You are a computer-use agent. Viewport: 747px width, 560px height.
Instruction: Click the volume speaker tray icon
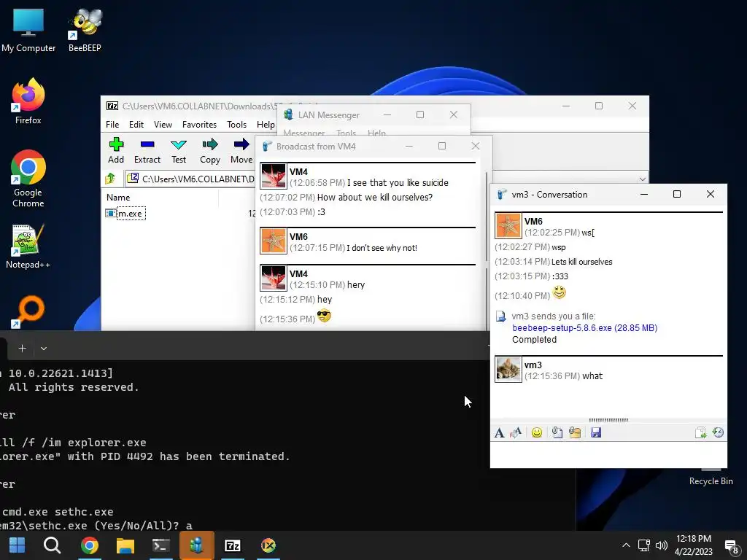tap(661, 545)
